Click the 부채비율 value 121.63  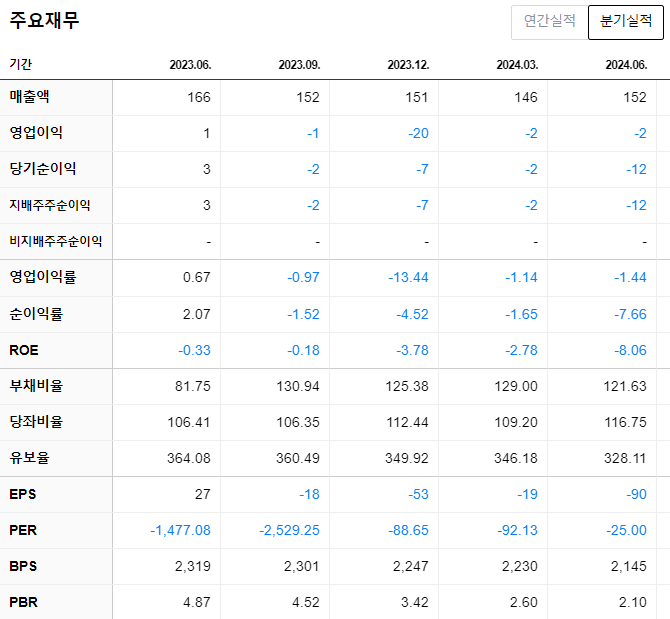click(625, 386)
